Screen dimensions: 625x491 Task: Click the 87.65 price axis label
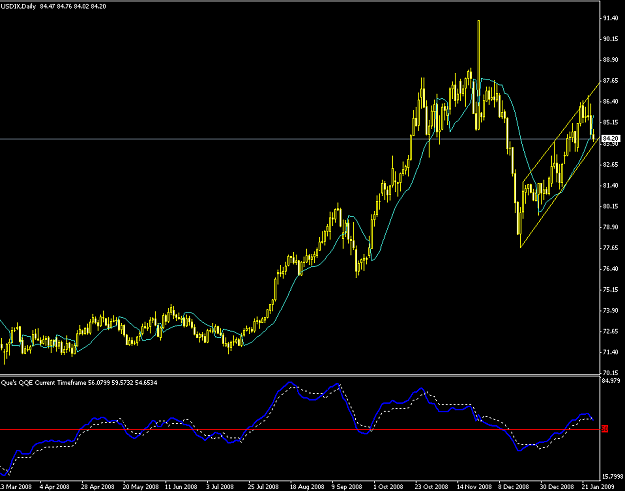pos(611,81)
